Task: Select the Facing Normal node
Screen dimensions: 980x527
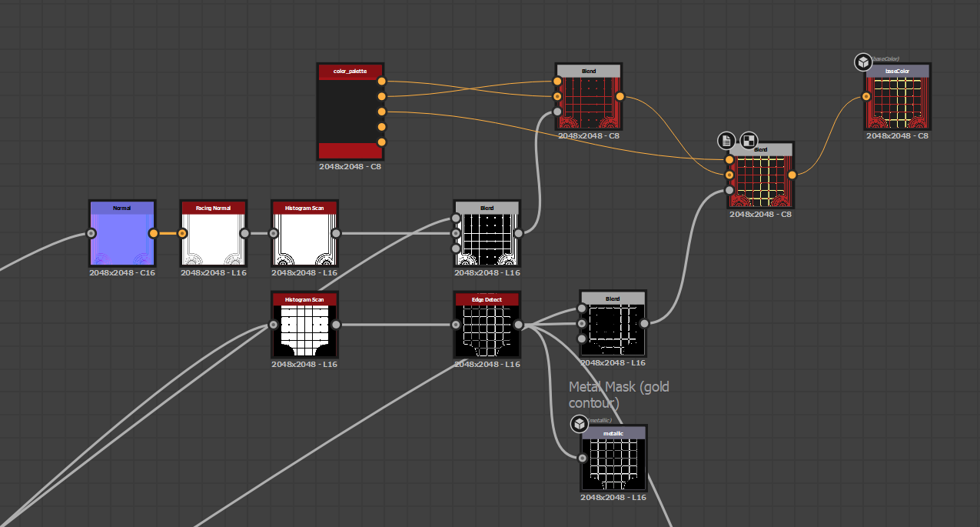Action: (x=213, y=238)
